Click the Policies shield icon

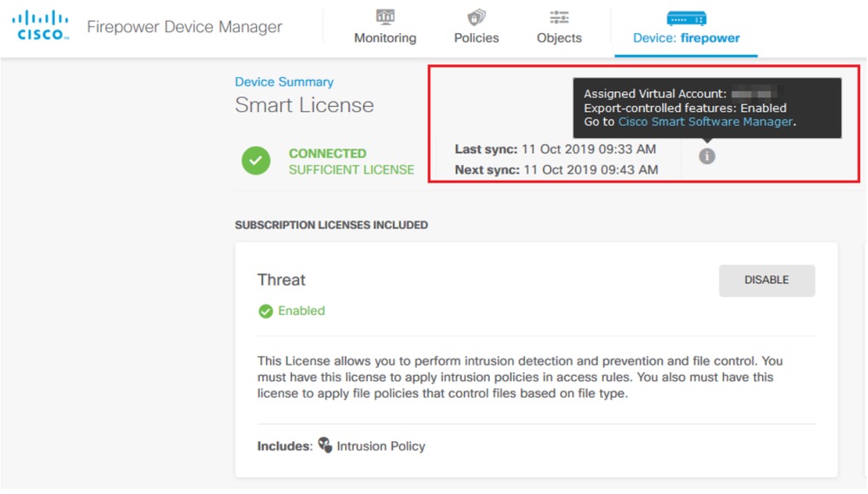pos(476,17)
